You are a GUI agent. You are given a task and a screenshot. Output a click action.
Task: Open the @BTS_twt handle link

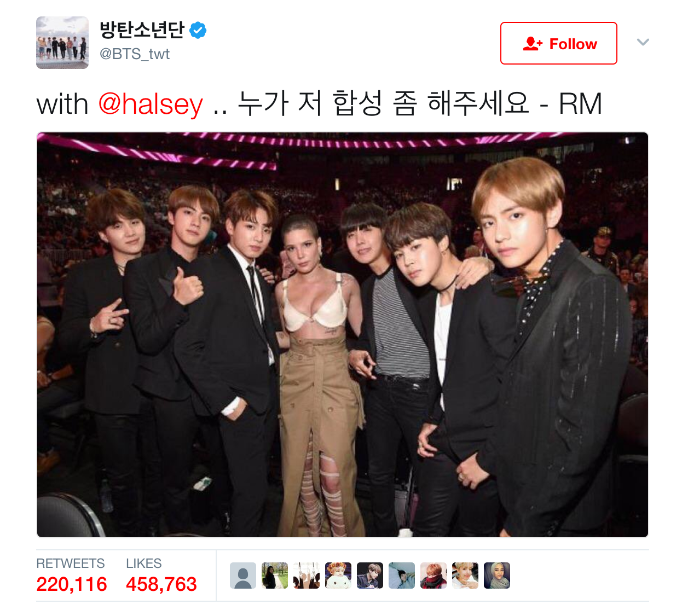coord(135,54)
